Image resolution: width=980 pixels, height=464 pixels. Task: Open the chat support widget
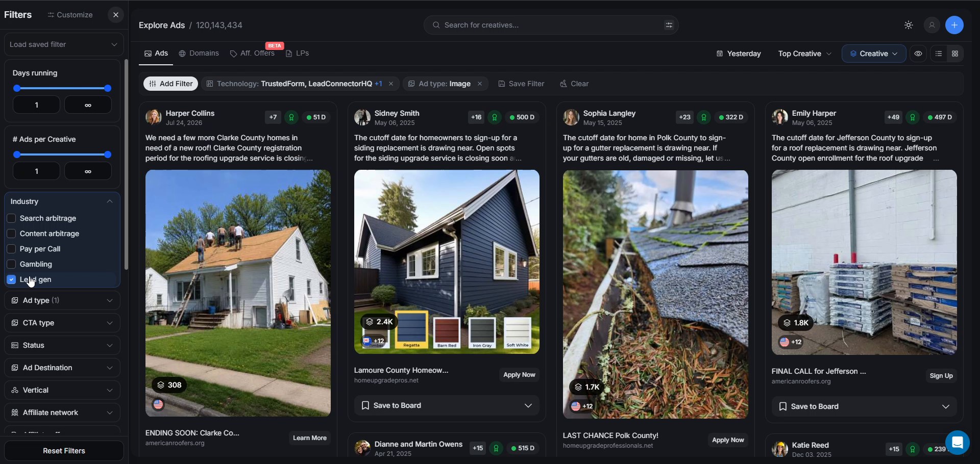958,442
